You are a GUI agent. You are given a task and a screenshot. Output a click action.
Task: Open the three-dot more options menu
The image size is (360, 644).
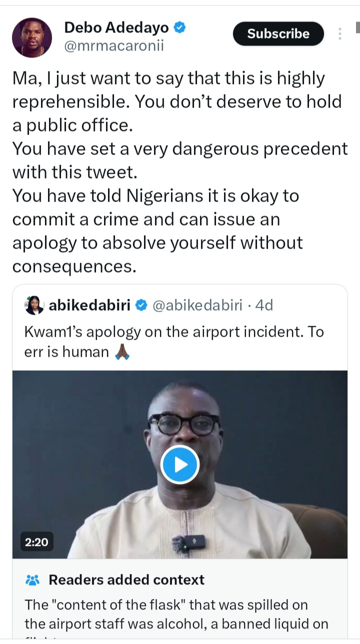(340, 34)
